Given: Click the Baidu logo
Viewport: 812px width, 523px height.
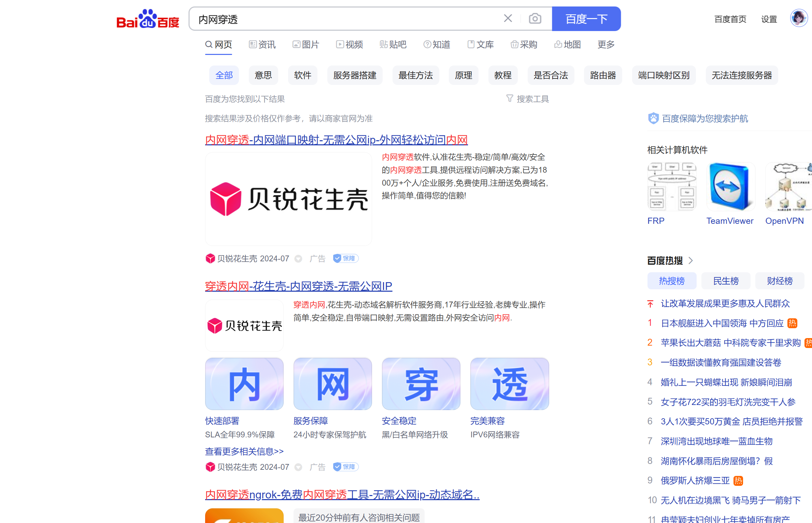Looking at the screenshot, I should click(147, 19).
